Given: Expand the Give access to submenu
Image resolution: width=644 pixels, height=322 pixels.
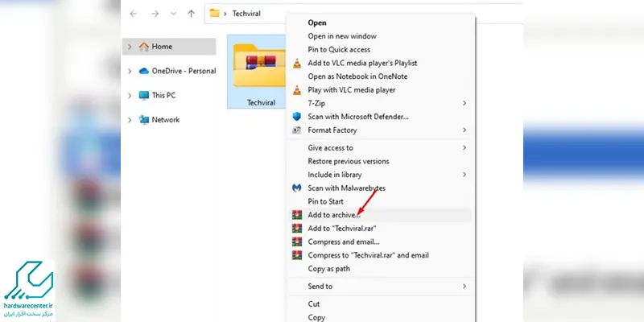Looking at the screenshot, I should [x=464, y=148].
